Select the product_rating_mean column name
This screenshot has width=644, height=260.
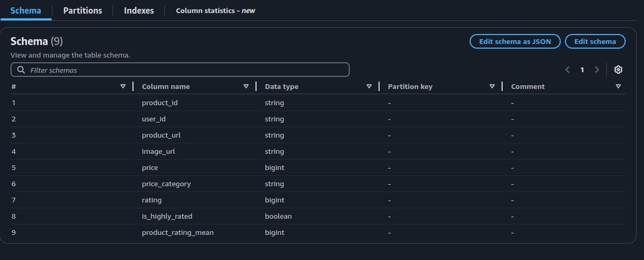177,232
